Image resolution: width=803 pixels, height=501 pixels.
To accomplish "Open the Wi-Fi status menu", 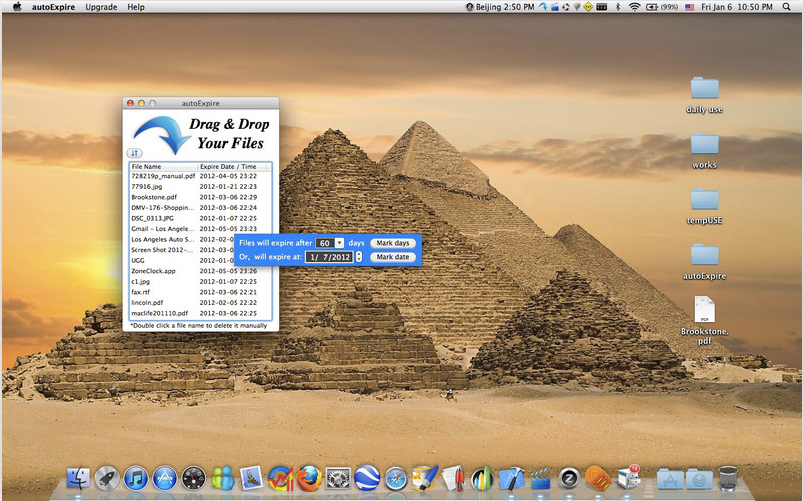I will [635, 7].
